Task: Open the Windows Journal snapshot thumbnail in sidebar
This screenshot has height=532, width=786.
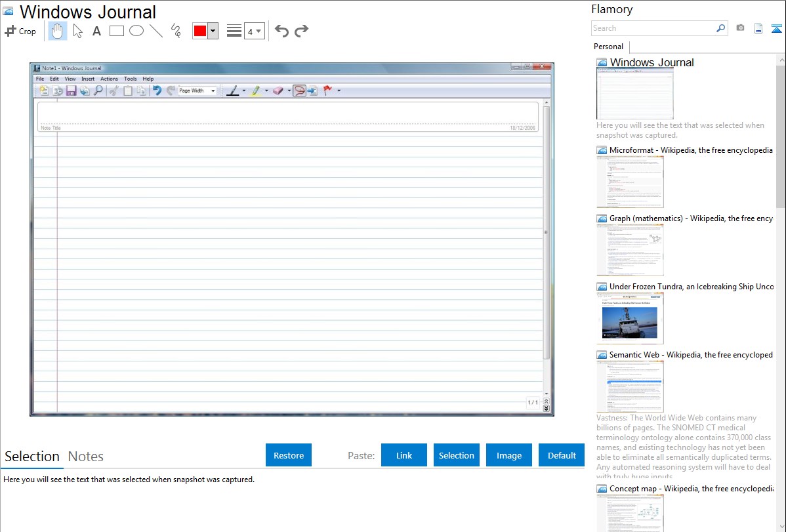Action: [x=635, y=94]
